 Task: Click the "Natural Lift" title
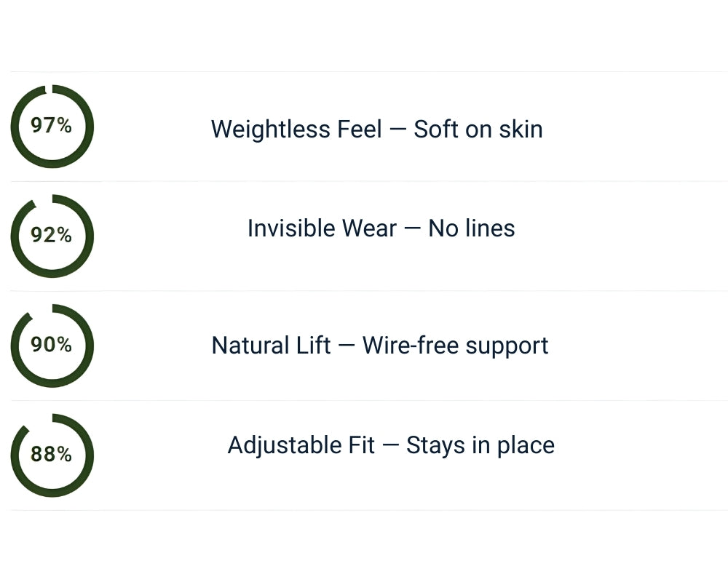click(x=271, y=345)
